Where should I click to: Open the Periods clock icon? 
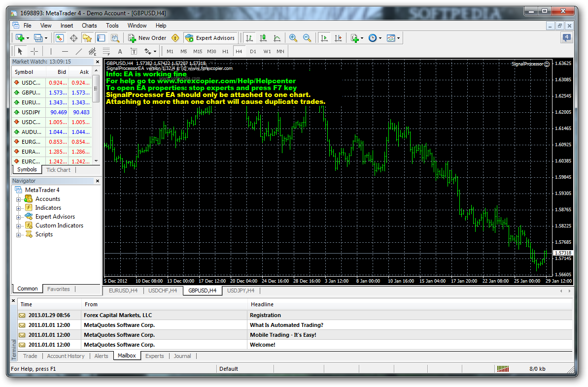click(x=373, y=38)
